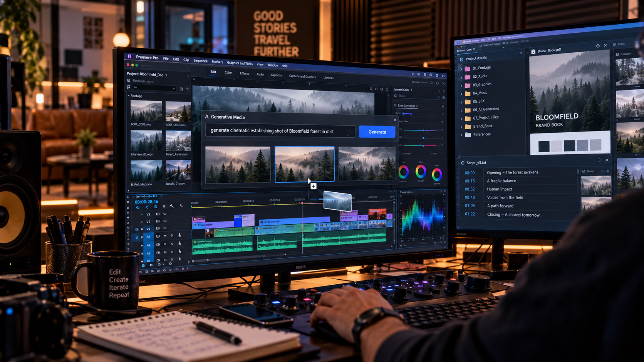This screenshot has height=362, width=644.
Task: Click the wrench settings icon in timeline header
Action: (x=172, y=206)
